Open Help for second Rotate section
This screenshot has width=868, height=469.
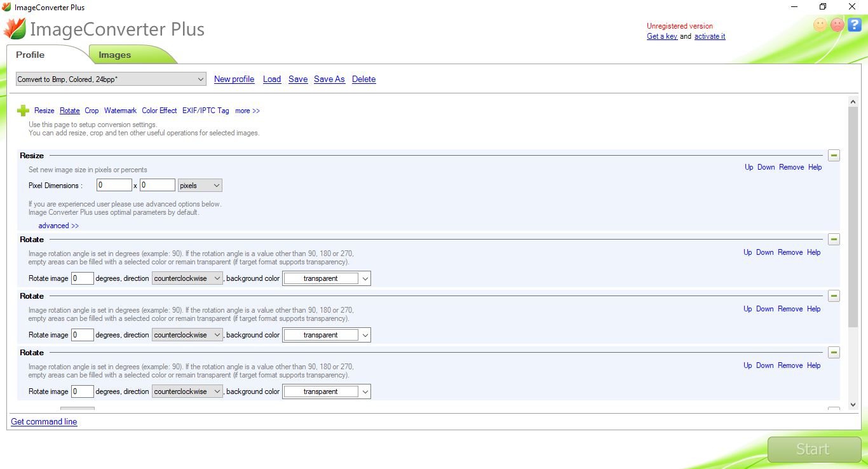[x=814, y=309]
